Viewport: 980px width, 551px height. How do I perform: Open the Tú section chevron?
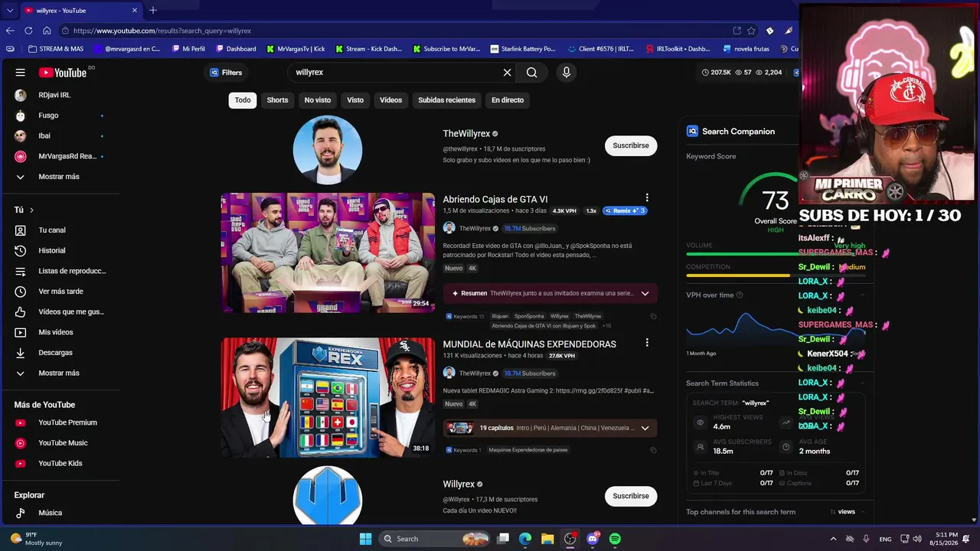click(31, 210)
